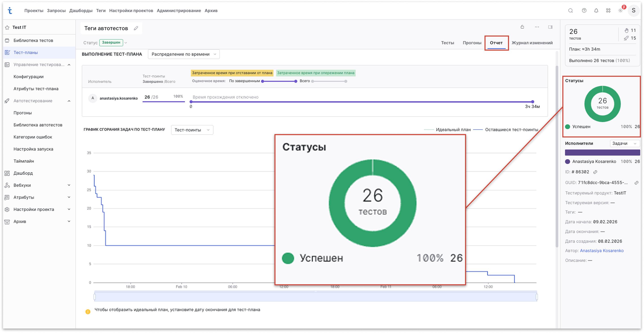Image resolution: width=644 pixels, height=333 pixels.
Task: Collapse the 'Автотестирование' sidebar section
Action: 69,101
